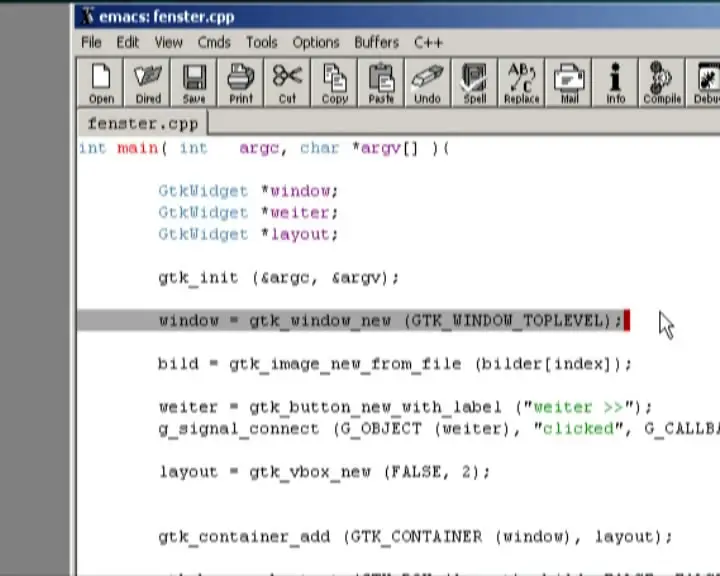720x576 pixels.
Task: Start Compile from the toolbar
Action: 662,83
